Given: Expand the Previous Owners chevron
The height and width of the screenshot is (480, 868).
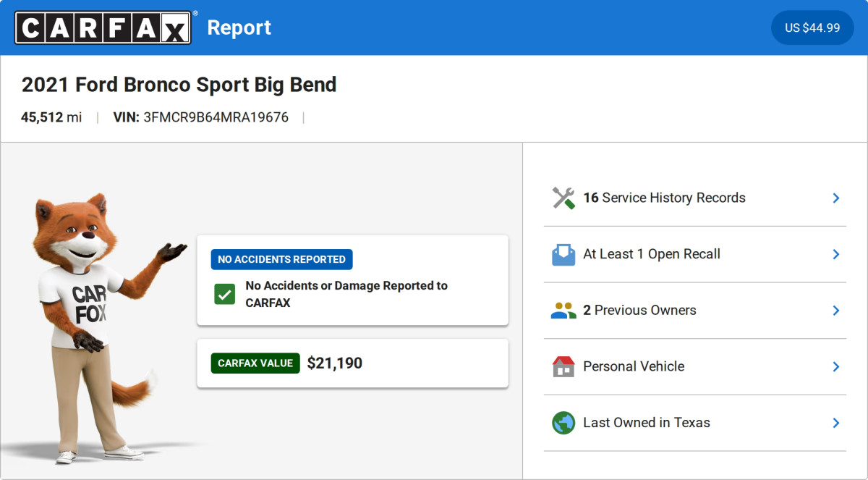Looking at the screenshot, I should (x=835, y=311).
